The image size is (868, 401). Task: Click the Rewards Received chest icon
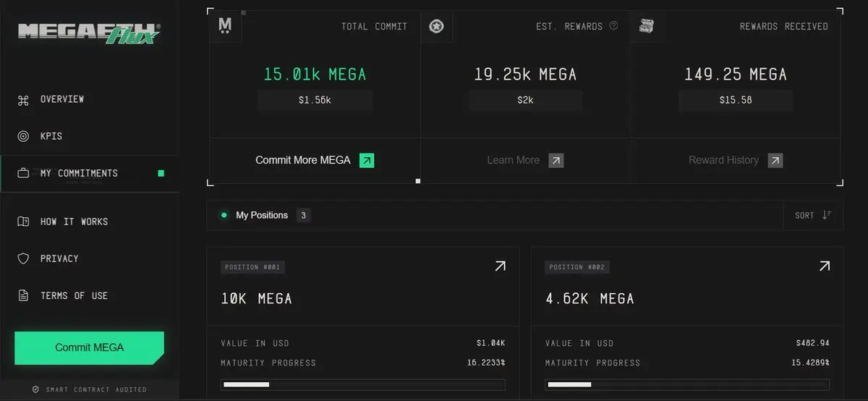tap(647, 26)
